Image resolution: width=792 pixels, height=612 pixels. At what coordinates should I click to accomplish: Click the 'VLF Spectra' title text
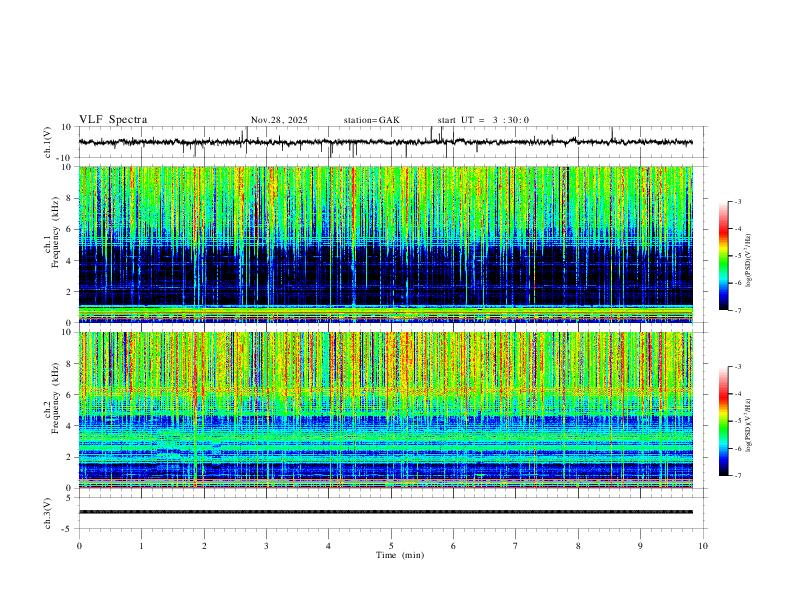pos(113,120)
